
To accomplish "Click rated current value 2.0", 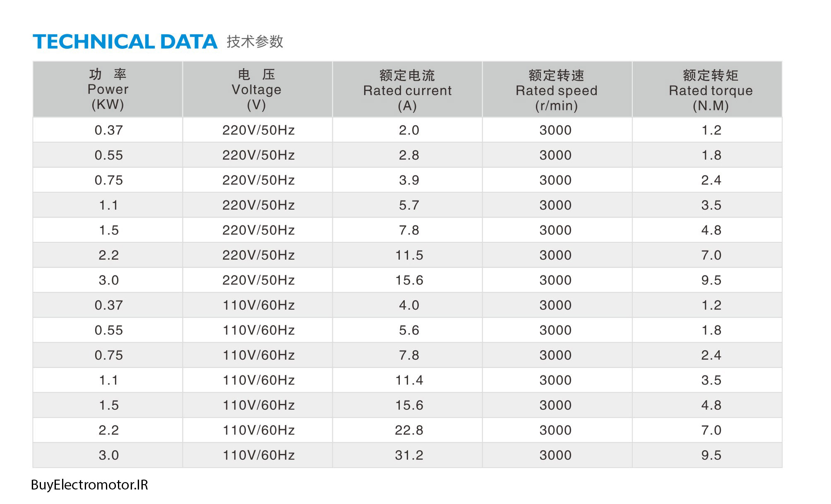I will point(409,130).
